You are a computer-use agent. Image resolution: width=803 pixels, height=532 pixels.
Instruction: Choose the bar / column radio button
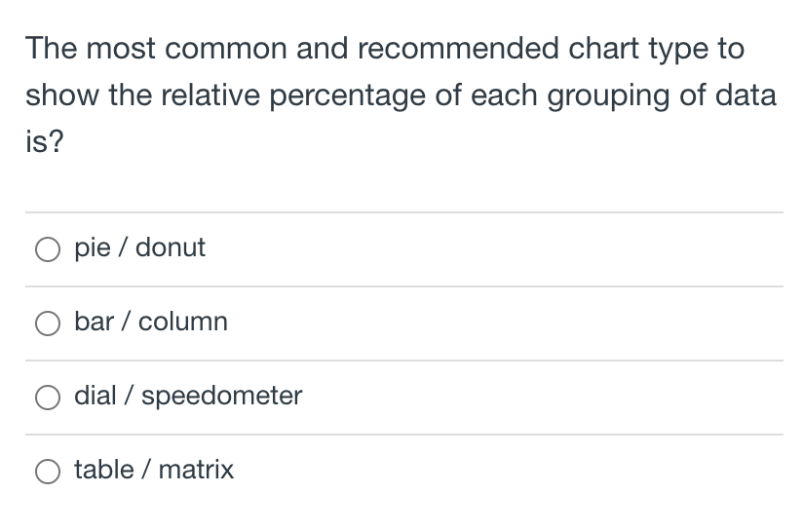pyautogui.click(x=50, y=323)
